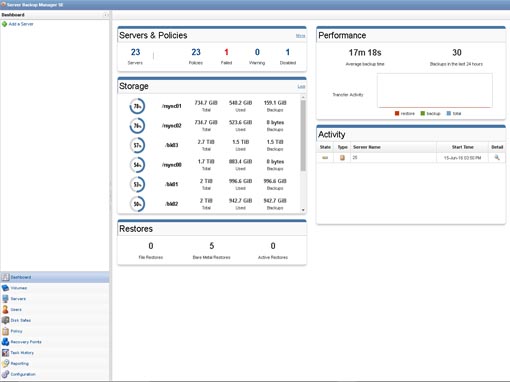Screen dimensions: 510x382
Task: Click the Transfer Activity chart area
Action: click(435, 90)
